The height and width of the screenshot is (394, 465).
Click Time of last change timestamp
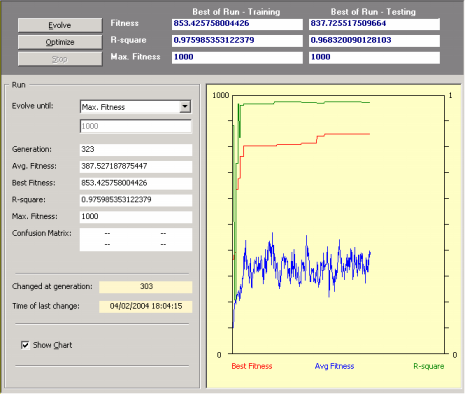tap(146, 306)
